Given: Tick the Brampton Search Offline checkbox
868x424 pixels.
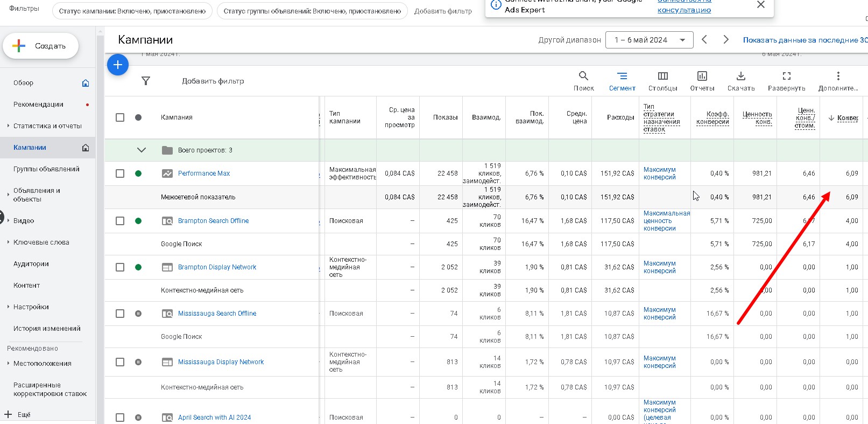Looking at the screenshot, I should click(120, 221).
